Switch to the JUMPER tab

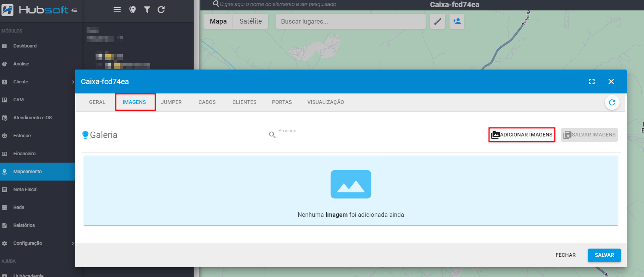pyautogui.click(x=171, y=102)
